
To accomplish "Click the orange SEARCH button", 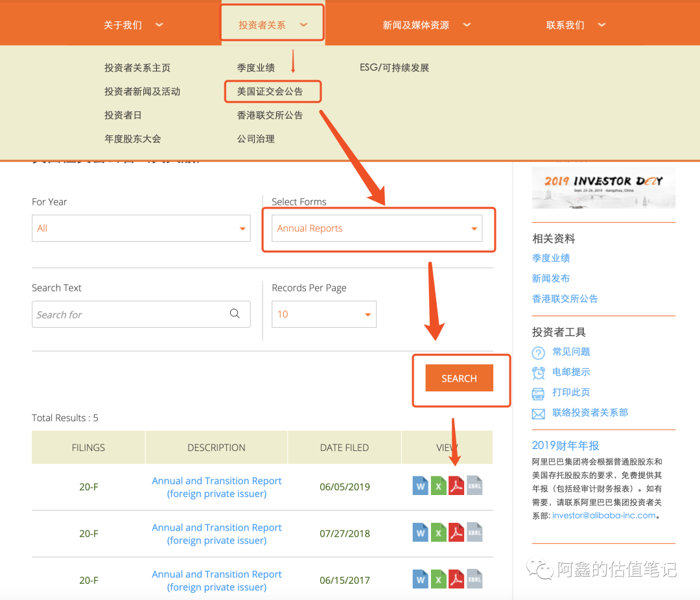I will (x=460, y=378).
